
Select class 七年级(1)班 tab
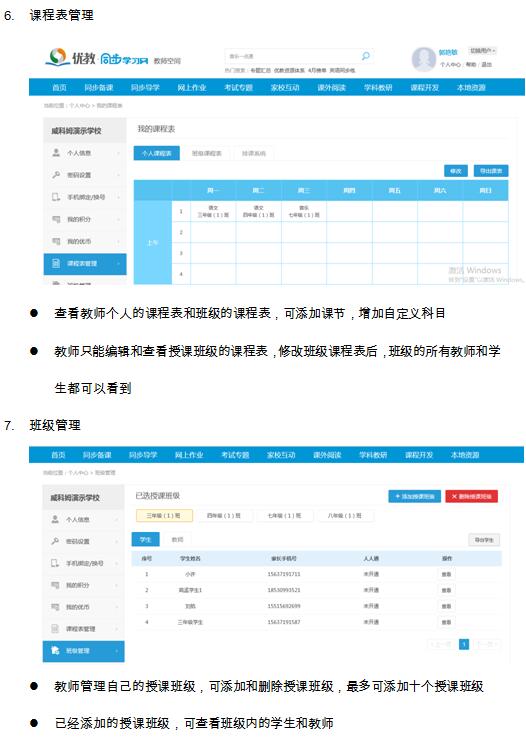pyautogui.click(x=285, y=515)
